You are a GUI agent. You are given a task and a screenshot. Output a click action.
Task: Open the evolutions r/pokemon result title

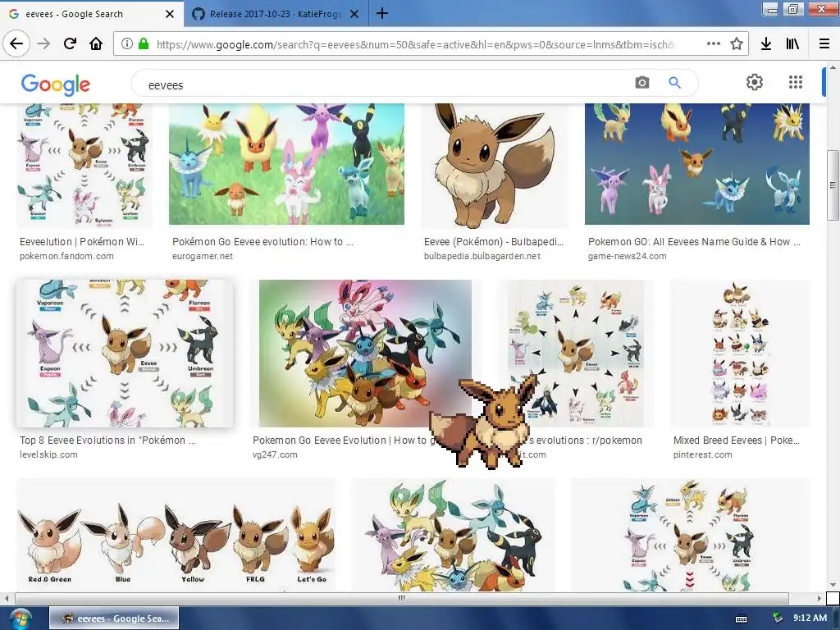click(586, 441)
